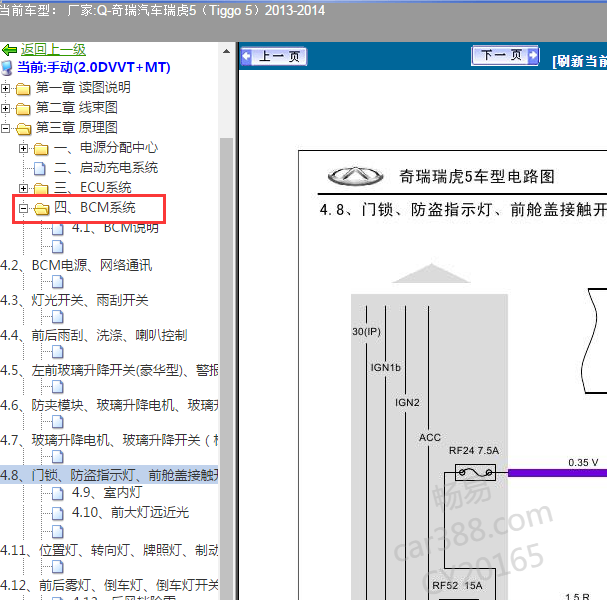Click page icon above 4.12、前后雾灯
This screenshot has width=607, height=600.
click(x=58, y=567)
